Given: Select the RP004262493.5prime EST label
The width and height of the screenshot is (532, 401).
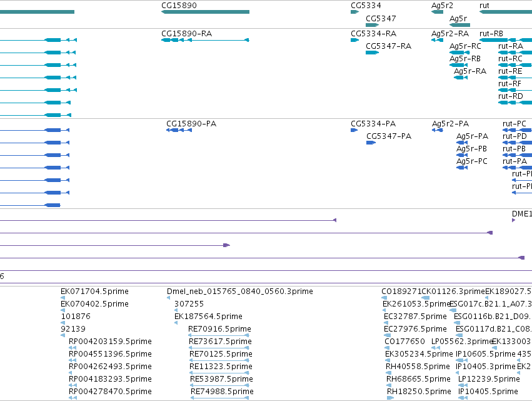Looking at the screenshot, I should [x=110, y=367].
